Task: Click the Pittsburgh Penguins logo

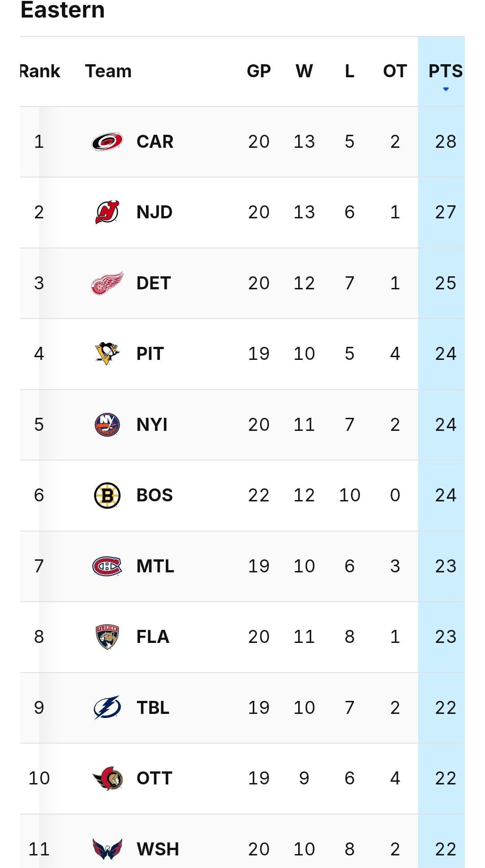Action: tap(107, 354)
